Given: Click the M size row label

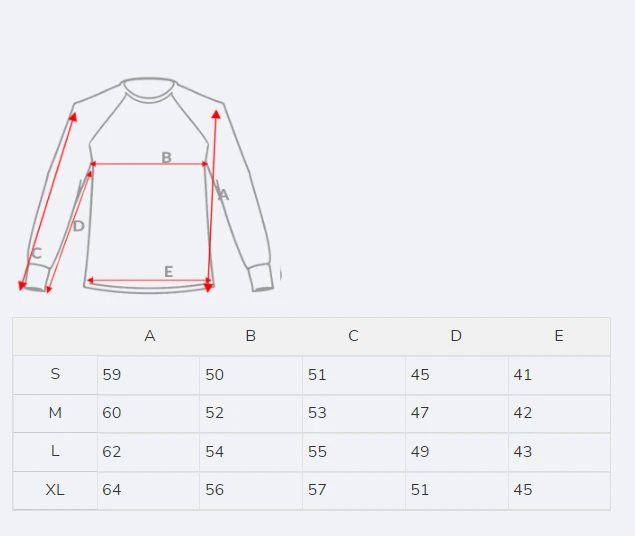Looking at the screenshot, I should [55, 413].
